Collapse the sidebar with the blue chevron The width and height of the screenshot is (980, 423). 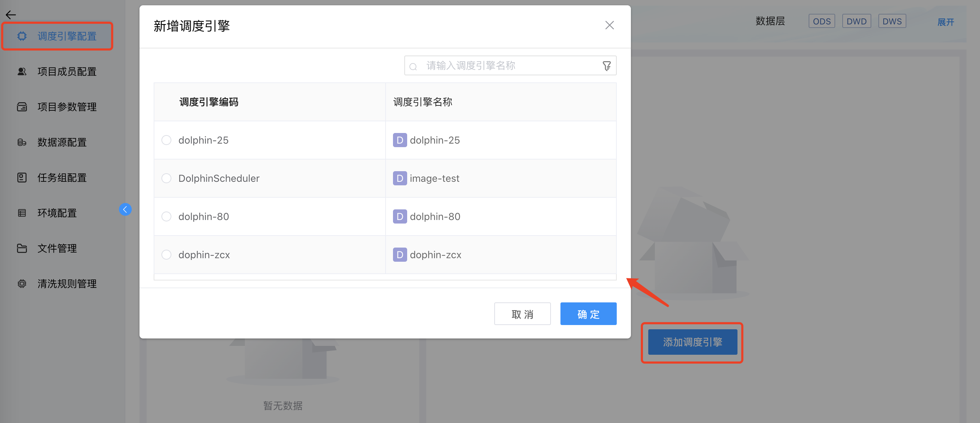tap(125, 209)
